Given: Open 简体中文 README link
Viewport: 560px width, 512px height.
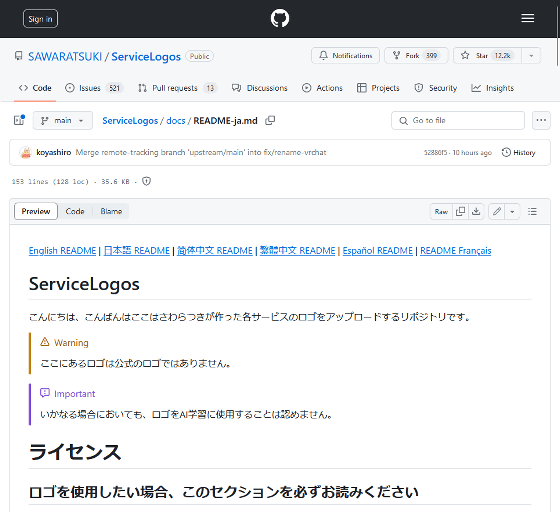Looking at the screenshot, I should point(215,251).
